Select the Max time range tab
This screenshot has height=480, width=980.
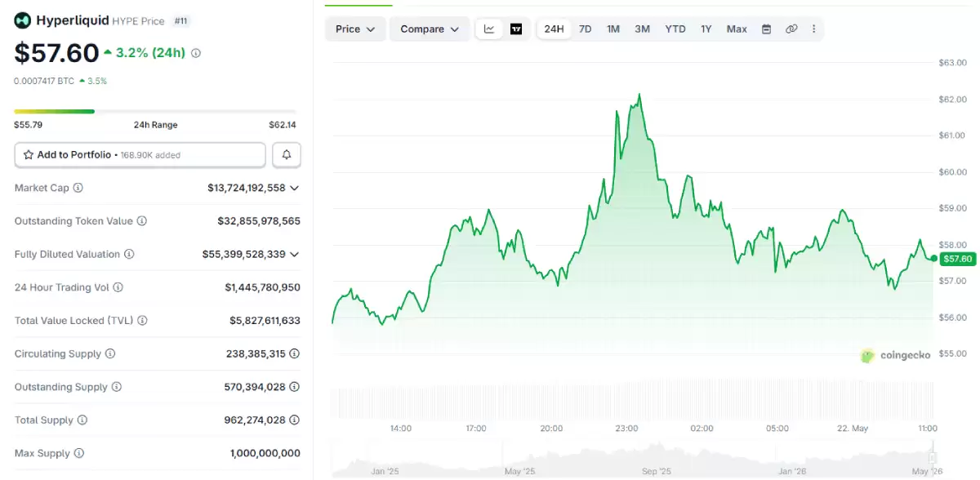point(737,29)
